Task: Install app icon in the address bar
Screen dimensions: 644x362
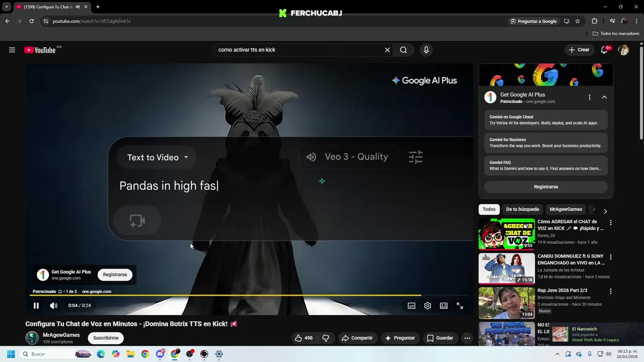Action: (567, 21)
